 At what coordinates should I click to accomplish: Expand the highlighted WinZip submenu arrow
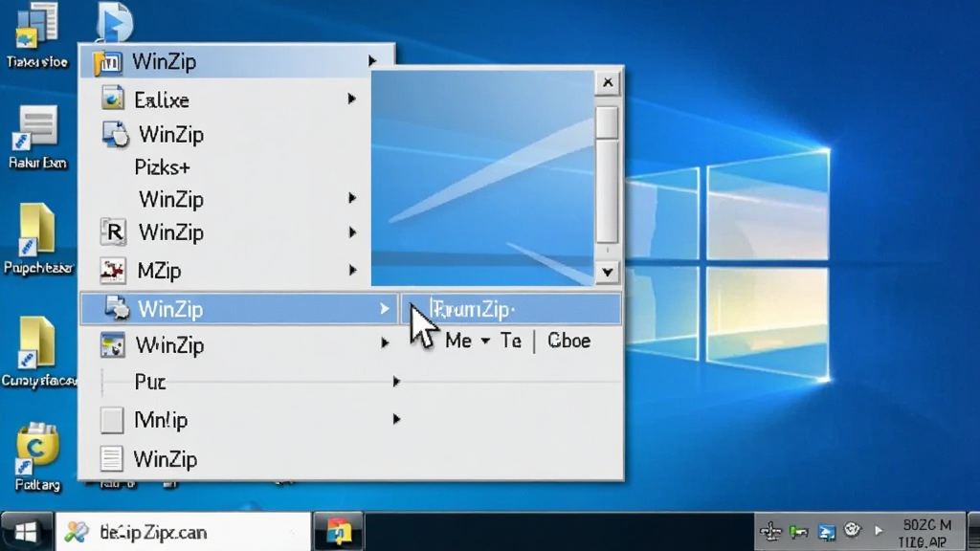click(x=385, y=309)
